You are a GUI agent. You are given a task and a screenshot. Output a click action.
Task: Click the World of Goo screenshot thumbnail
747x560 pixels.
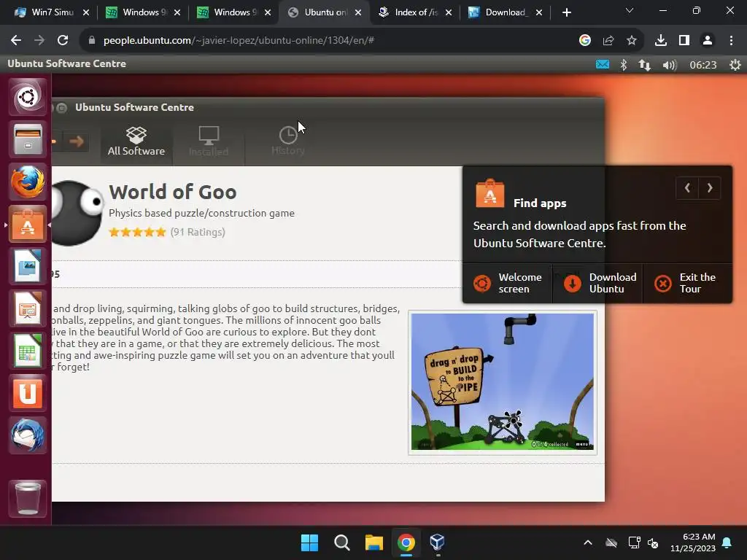pos(503,382)
